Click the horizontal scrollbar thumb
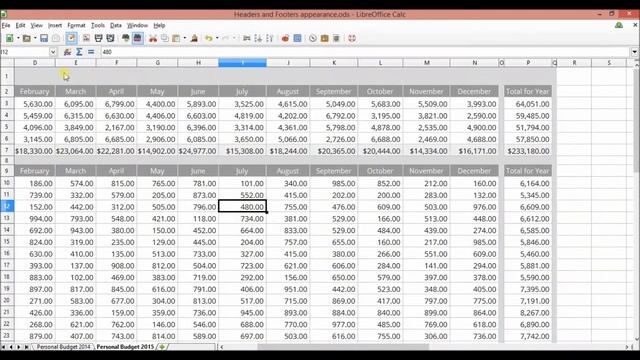This screenshot has width=640, height=360. coord(343,347)
